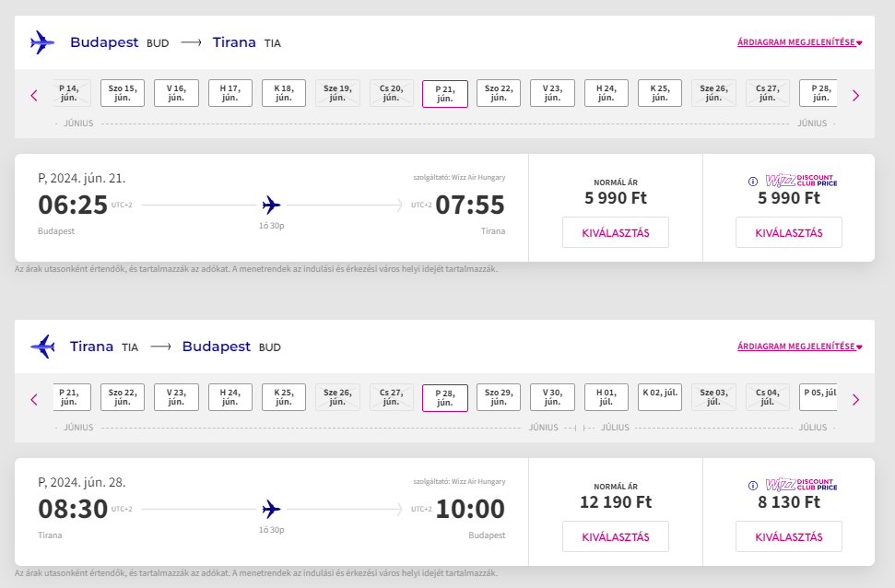The width and height of the screenshot is (895, 588).
Task: Choose Discount Club 8 130 Ft KIVÁLASZTÁS
Action: click(x=789, y=536)
